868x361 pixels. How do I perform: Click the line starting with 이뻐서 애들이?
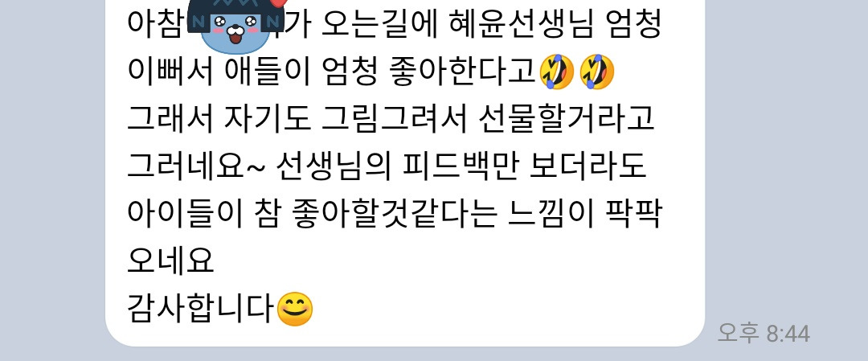click(x=371, y=72)
